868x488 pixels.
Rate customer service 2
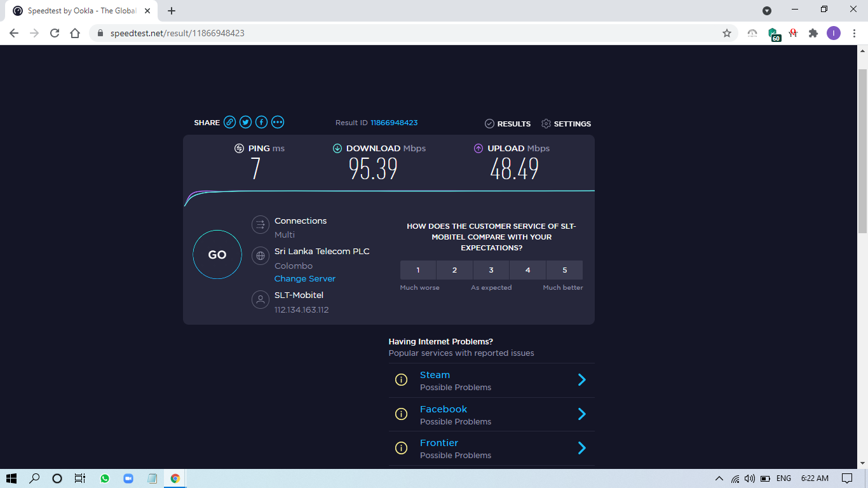point(454,270)
